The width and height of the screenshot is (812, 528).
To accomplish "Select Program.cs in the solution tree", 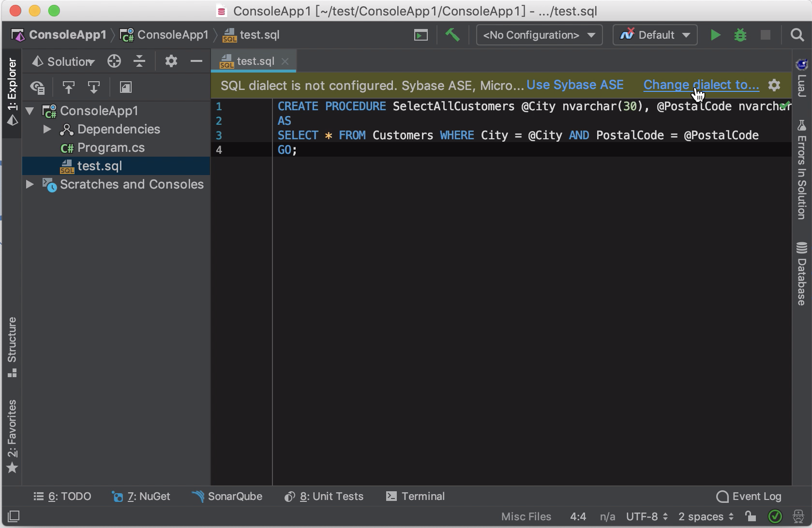I will click(111, 147).
